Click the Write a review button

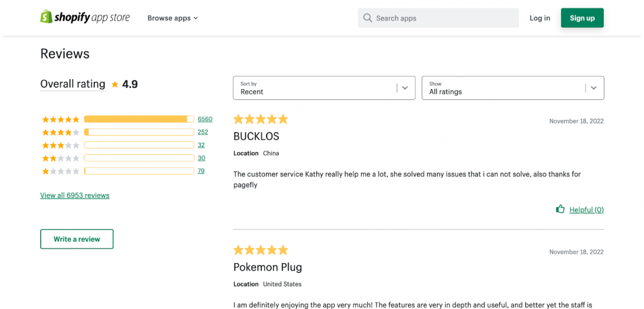tap(77, 239)
